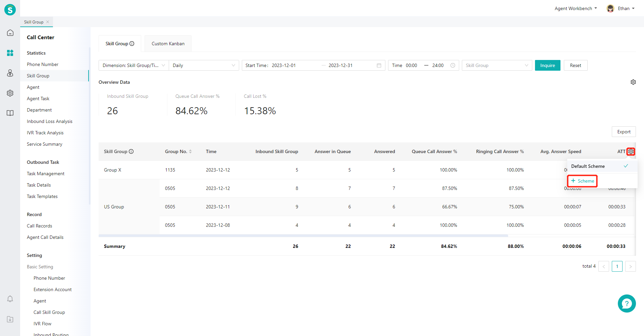
Task: Click info icon beside Skill Group column header
Action: [131, 151]
